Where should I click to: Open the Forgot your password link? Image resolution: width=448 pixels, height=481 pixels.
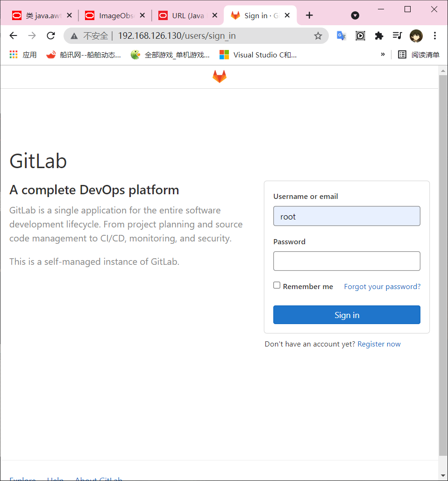[382, 286]
